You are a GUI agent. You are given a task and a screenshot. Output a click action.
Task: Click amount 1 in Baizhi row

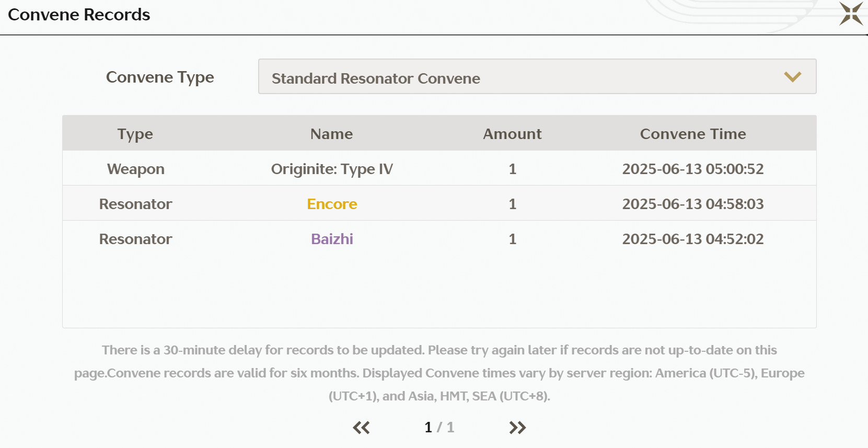click(x=512, y=239)
